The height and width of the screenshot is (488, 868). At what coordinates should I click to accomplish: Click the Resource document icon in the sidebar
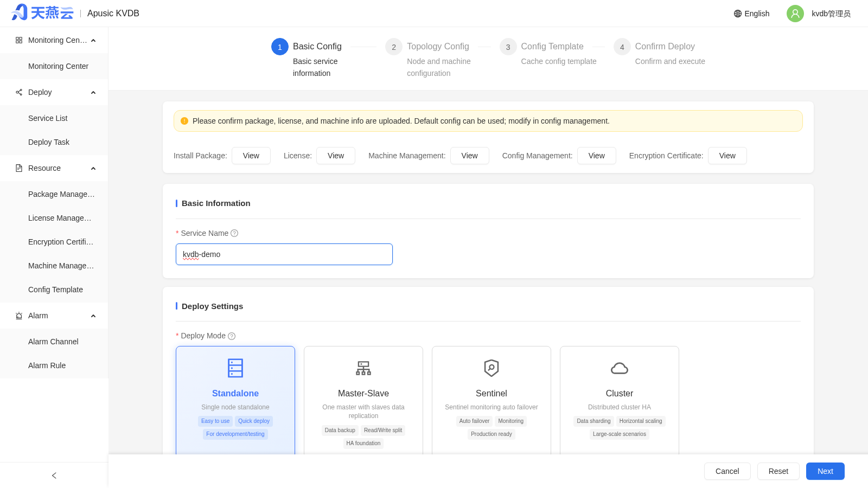click(x=19, y=168)
